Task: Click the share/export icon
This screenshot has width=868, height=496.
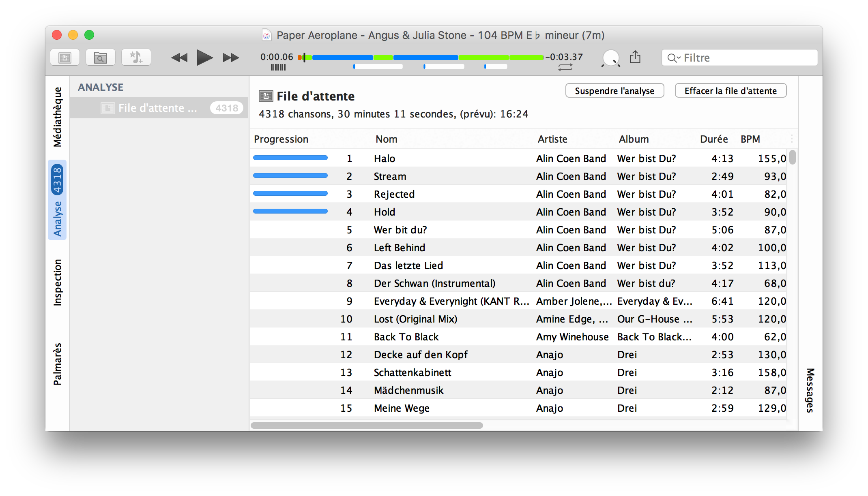Action: [x=636, y=57]
